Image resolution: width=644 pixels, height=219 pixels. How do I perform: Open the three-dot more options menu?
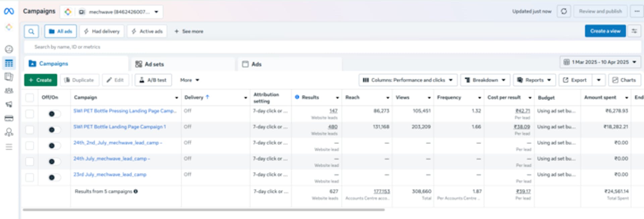[637, 11]
